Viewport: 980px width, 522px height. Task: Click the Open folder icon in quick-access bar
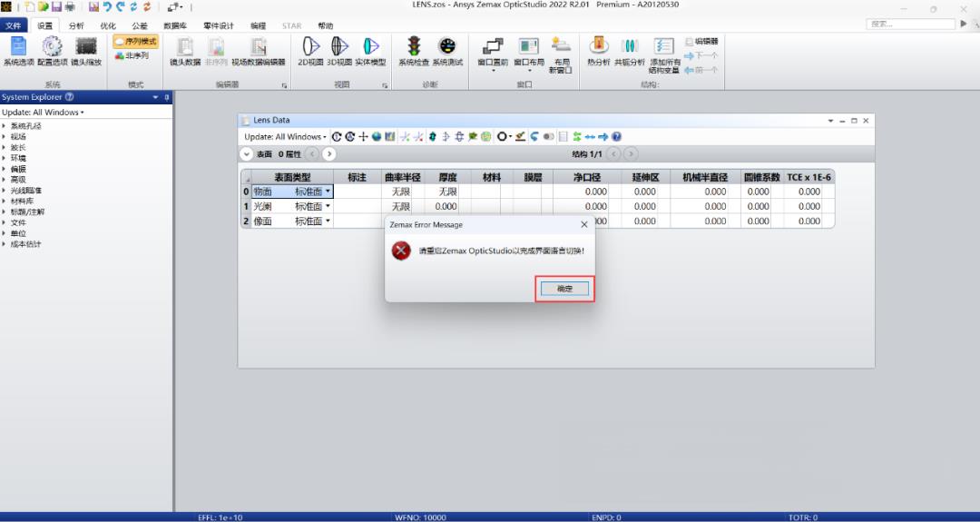tap(44, 7)
